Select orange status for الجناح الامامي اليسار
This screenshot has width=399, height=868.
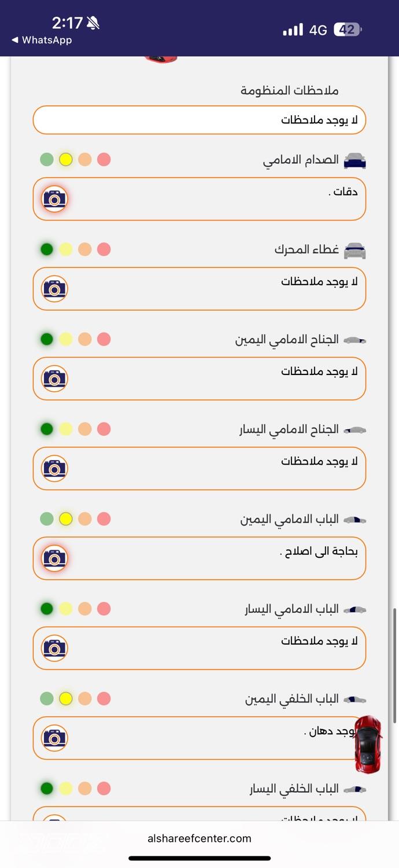coord(85,429)
